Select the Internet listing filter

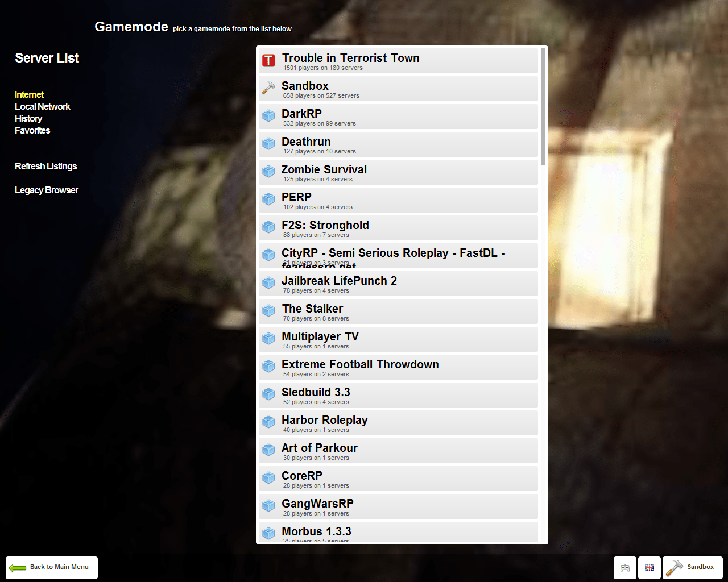coord(29,94)
